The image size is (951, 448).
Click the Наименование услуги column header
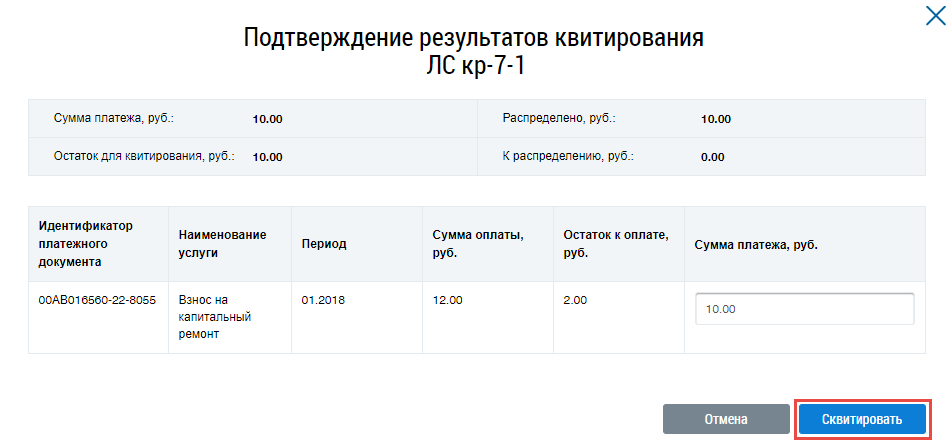(222, 244)
